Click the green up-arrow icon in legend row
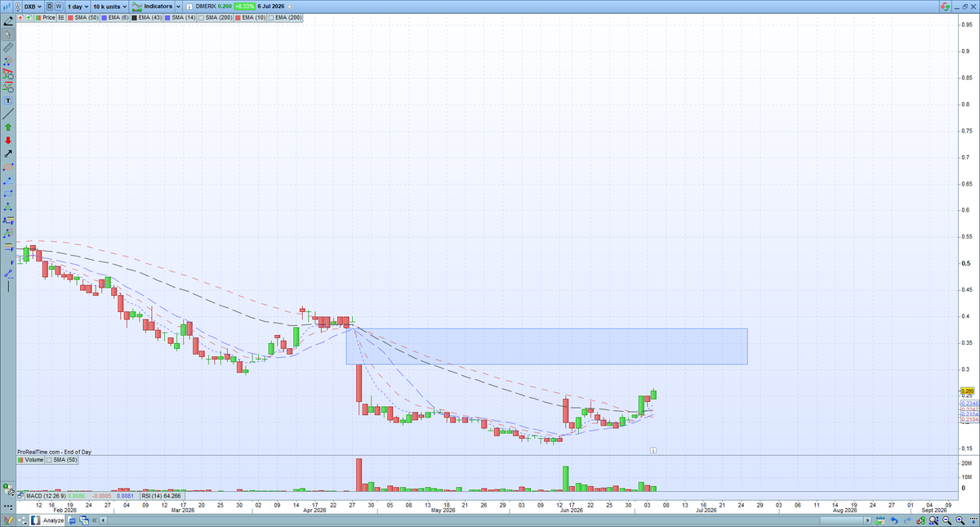Image resolution: width=980 pixels, height=527 pixels. (x=29, y=17)
